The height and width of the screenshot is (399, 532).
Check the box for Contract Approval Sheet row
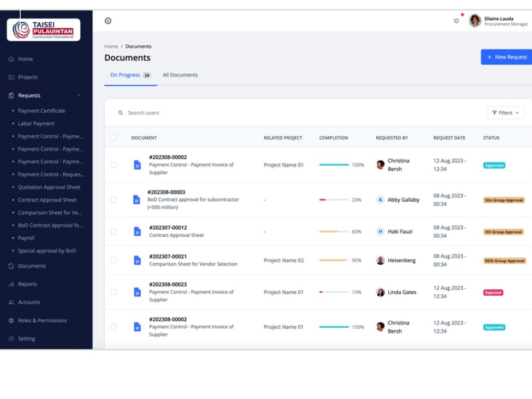[x=114, y=232]
